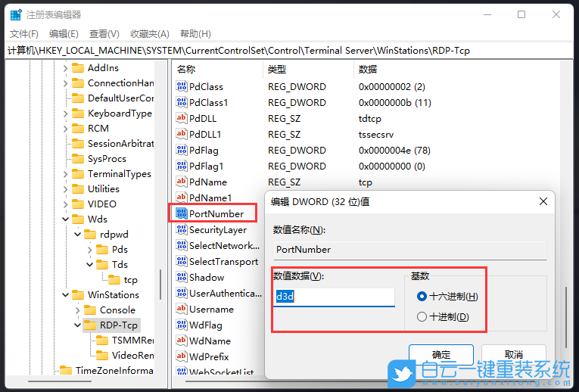Click the PdClass1 DWORD value icon
Screen dimensions: 579x392
182,102
